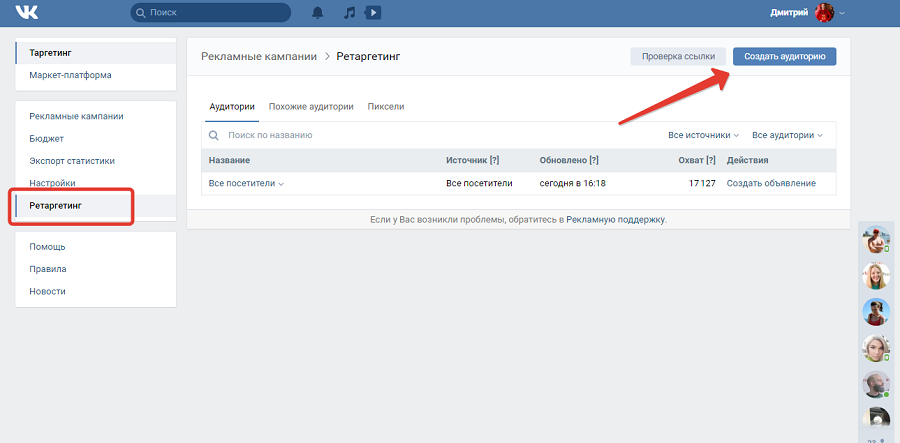The image size is (900, 443).
Task: Open the Все источники filter
Action: click(x=703, y=135)
